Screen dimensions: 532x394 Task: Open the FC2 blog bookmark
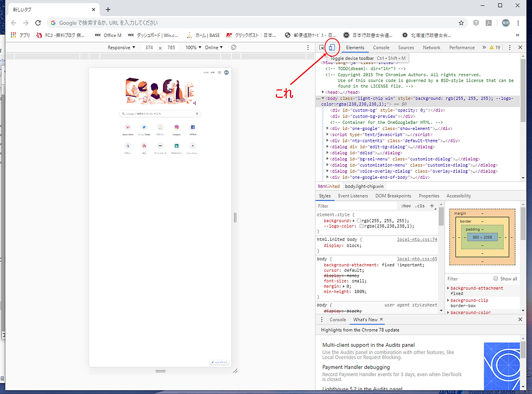[x=60, y=35]
